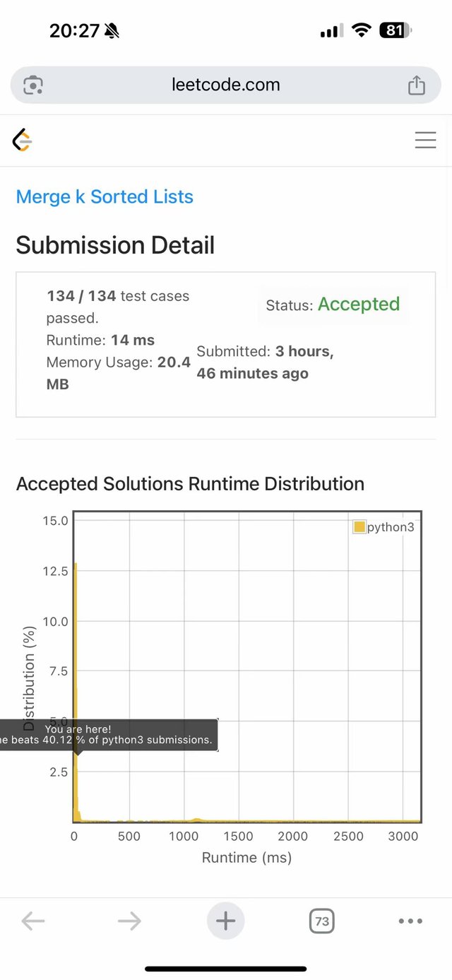
Task: Click the yellow runtime spike in chart
Action: click(76, 692)
